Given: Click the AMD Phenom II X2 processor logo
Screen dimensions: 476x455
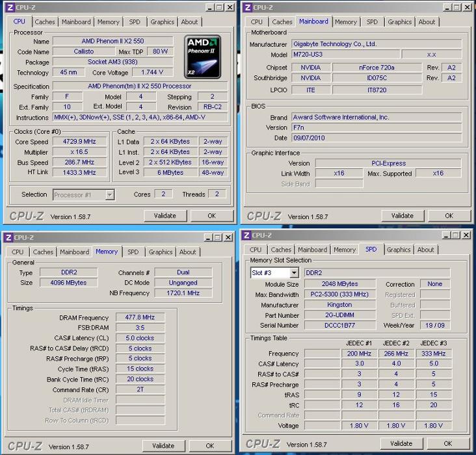Looking at the screenshot, I should click(x=202, y=57).
